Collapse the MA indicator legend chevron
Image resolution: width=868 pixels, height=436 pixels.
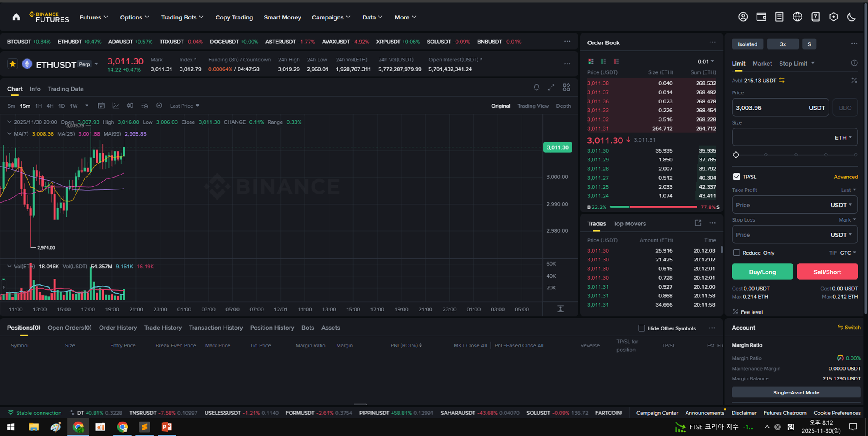click(9, 133)
